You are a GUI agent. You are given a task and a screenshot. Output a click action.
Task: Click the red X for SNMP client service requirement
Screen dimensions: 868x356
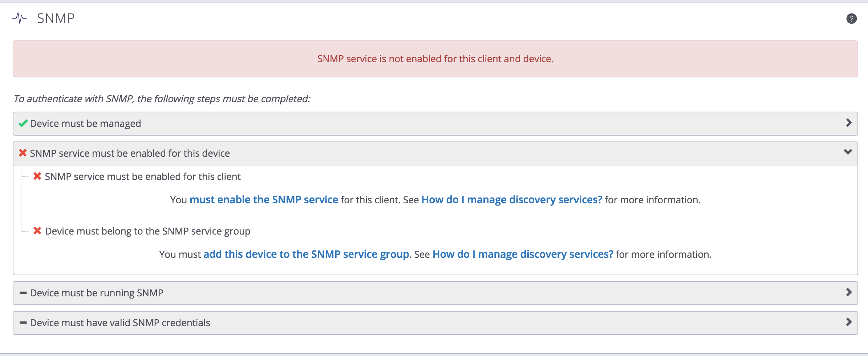37,176
